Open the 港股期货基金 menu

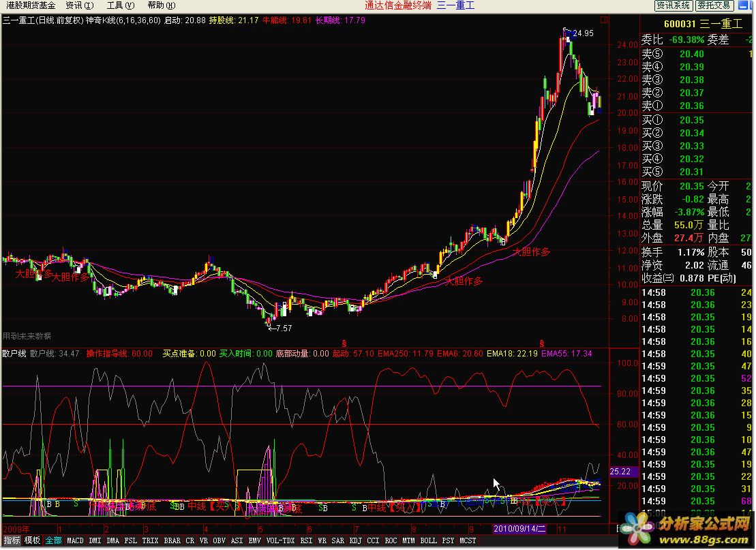coord(31,5)
